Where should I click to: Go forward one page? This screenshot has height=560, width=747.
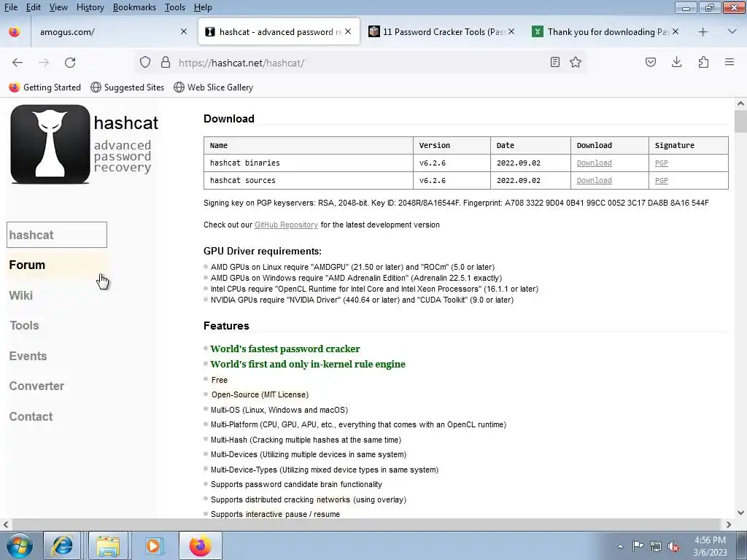44,63
